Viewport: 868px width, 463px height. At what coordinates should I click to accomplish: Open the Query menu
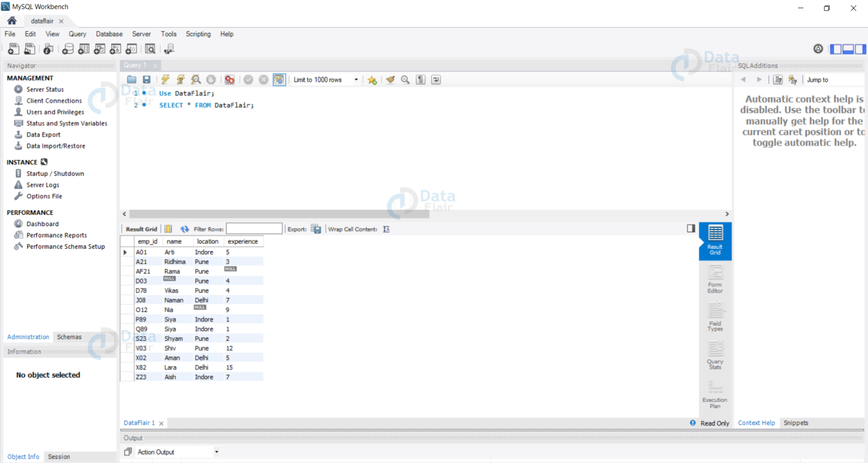pyautogui.click(x=77, y=34)
